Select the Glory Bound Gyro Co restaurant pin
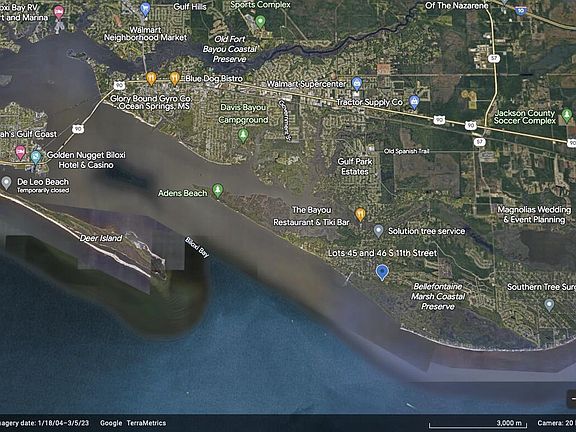 click(151, 78)
